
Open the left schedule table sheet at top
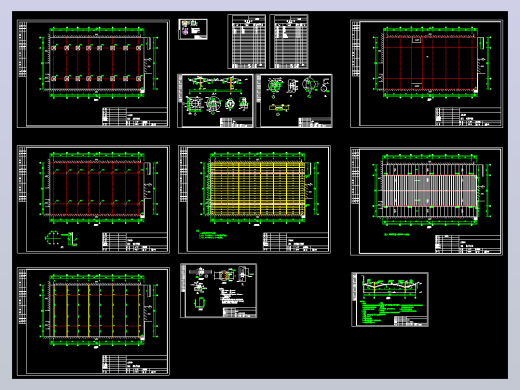coord(247,42)
